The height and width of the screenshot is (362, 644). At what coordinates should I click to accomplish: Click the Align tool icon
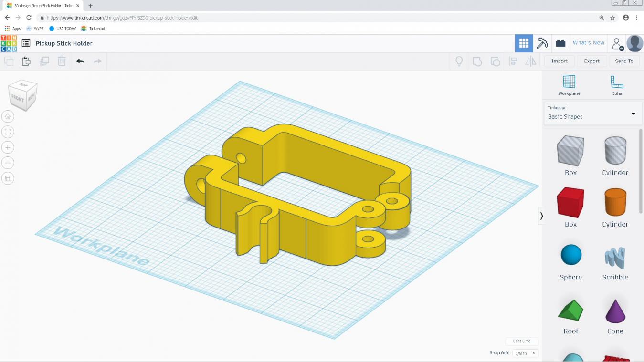tap(513, 61)
